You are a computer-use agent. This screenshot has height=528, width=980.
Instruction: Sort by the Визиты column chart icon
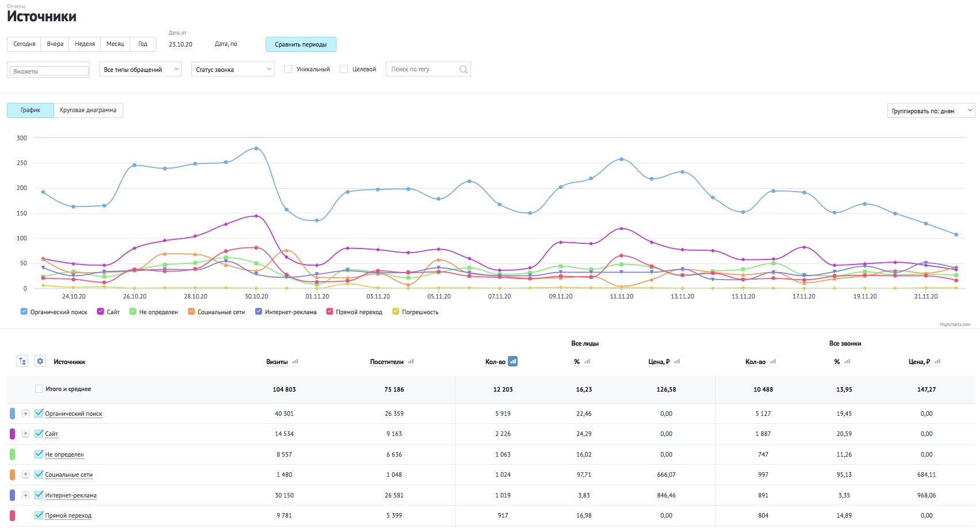tap(295, 362)
